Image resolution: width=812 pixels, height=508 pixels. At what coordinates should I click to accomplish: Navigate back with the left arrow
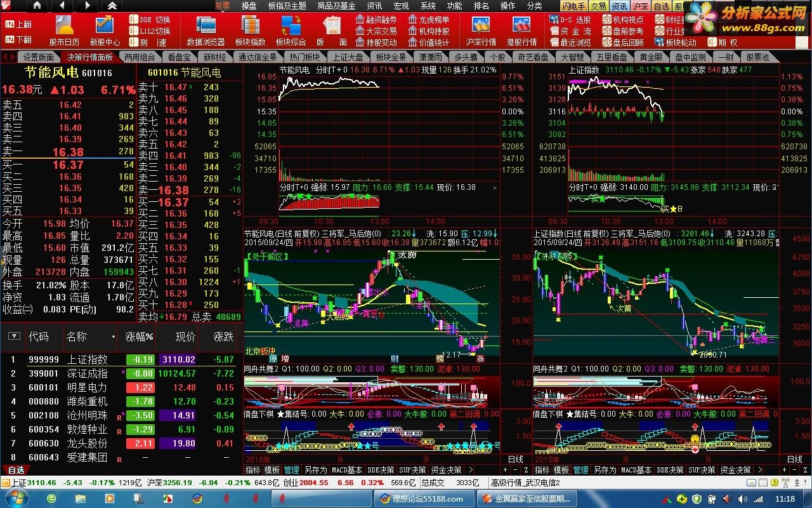pos(62,6)
